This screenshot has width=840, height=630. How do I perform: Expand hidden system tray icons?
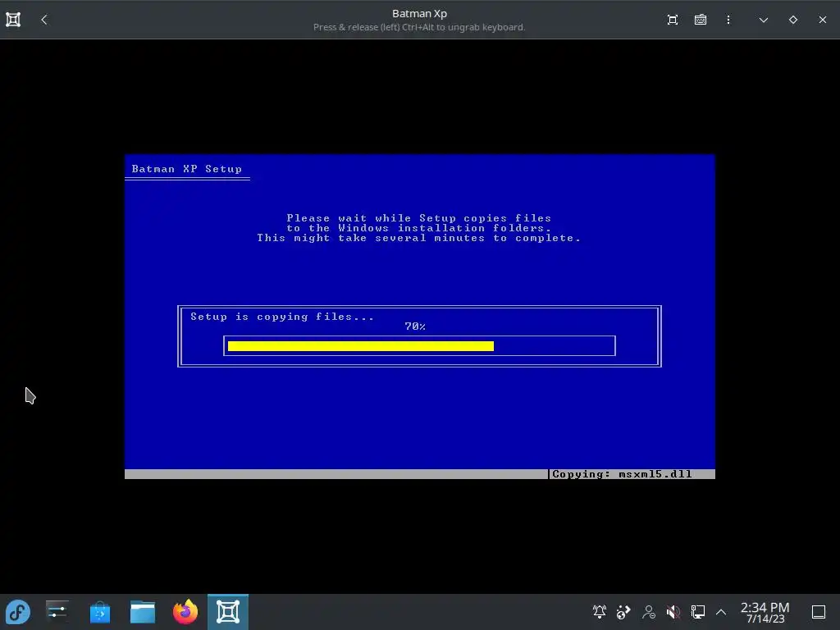[x=721, y=612]
